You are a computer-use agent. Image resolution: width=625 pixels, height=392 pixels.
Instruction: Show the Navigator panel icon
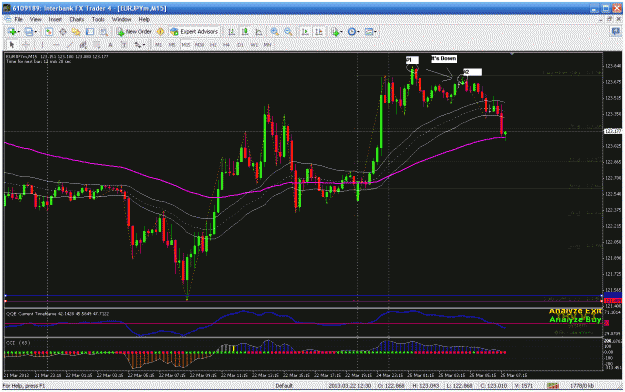[76, 32]
